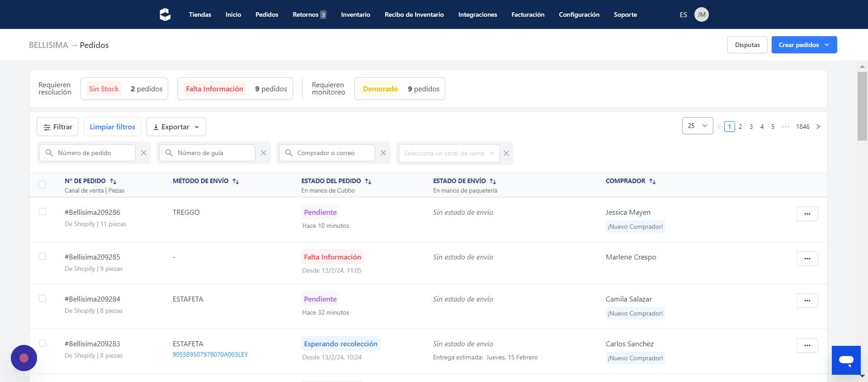868x382 pixels.
Task: Click the purple round help bubble
Action: (x=24, y=358)
